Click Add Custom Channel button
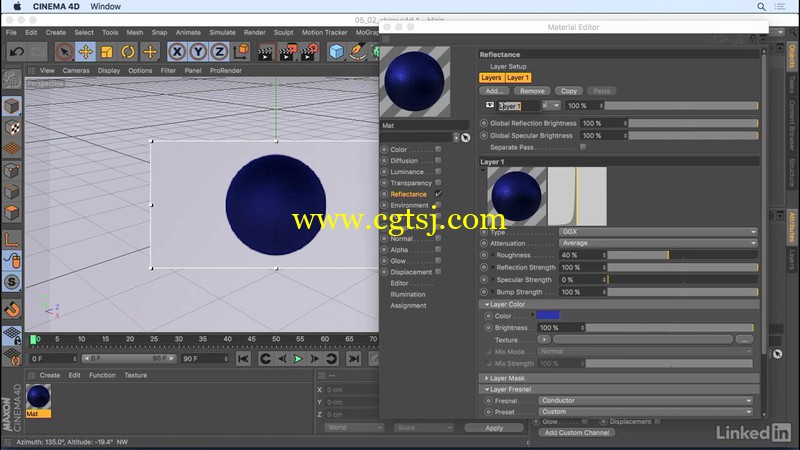 pyautogui.click(x=577, y=433)
